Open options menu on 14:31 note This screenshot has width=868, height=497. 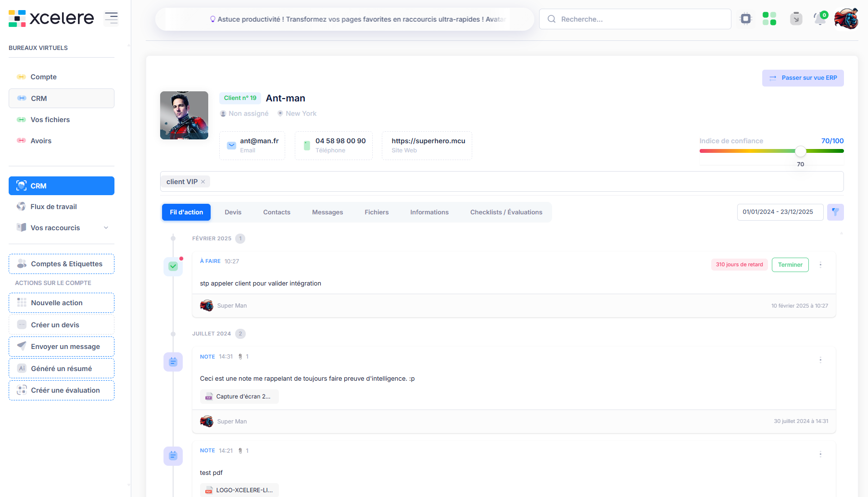click(820, 360)
